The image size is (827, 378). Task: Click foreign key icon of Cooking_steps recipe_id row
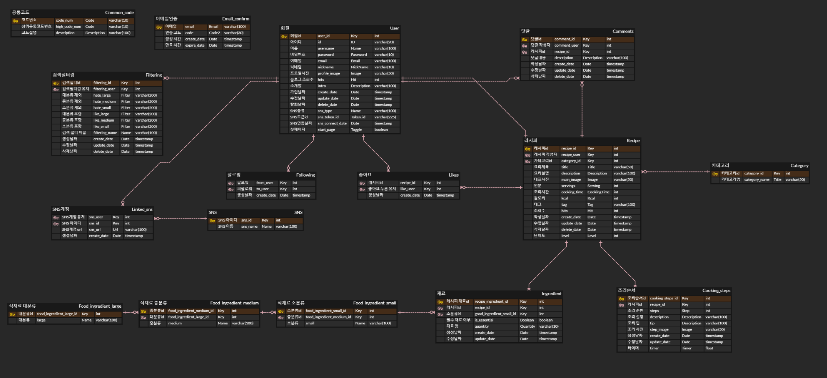[621, 305]
